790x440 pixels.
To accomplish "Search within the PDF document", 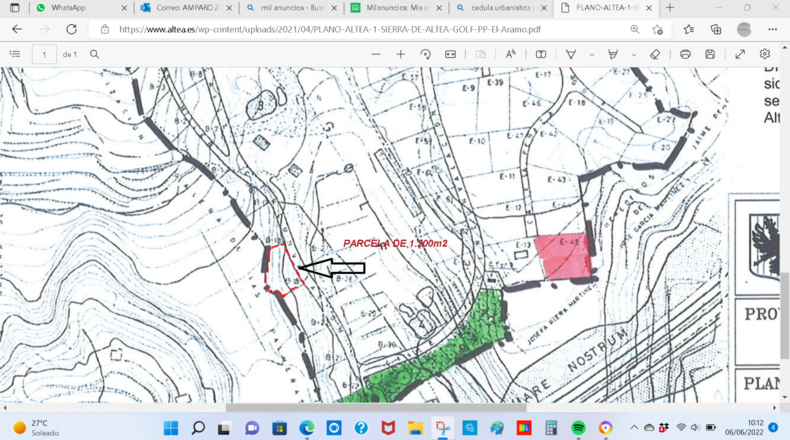I will tap(94, 54).
